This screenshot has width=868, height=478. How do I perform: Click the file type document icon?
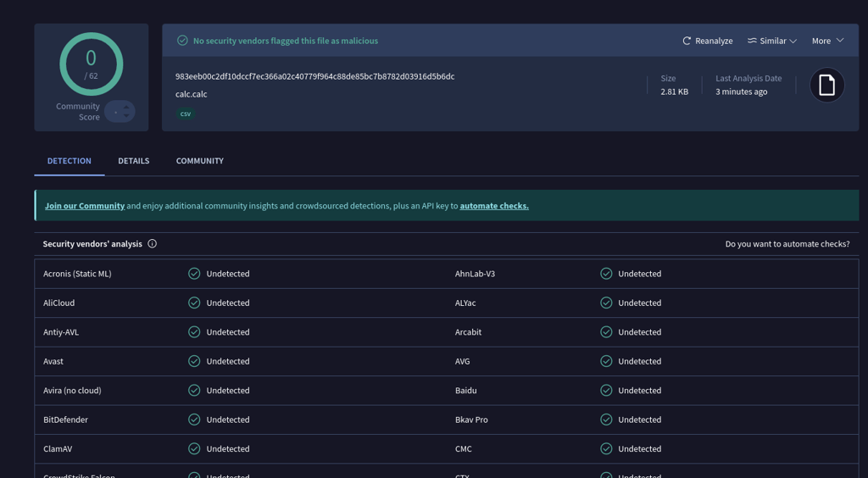coord(827,86)
